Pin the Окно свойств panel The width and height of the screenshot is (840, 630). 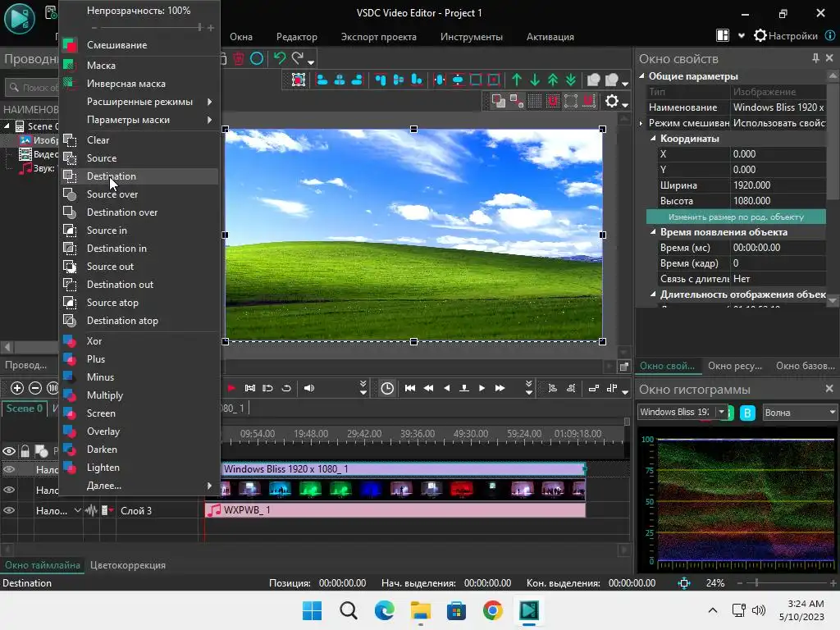coord(815,58)
